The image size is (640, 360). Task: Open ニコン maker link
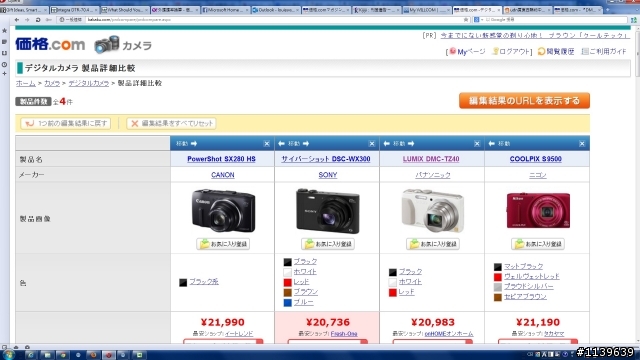[538, 175]
